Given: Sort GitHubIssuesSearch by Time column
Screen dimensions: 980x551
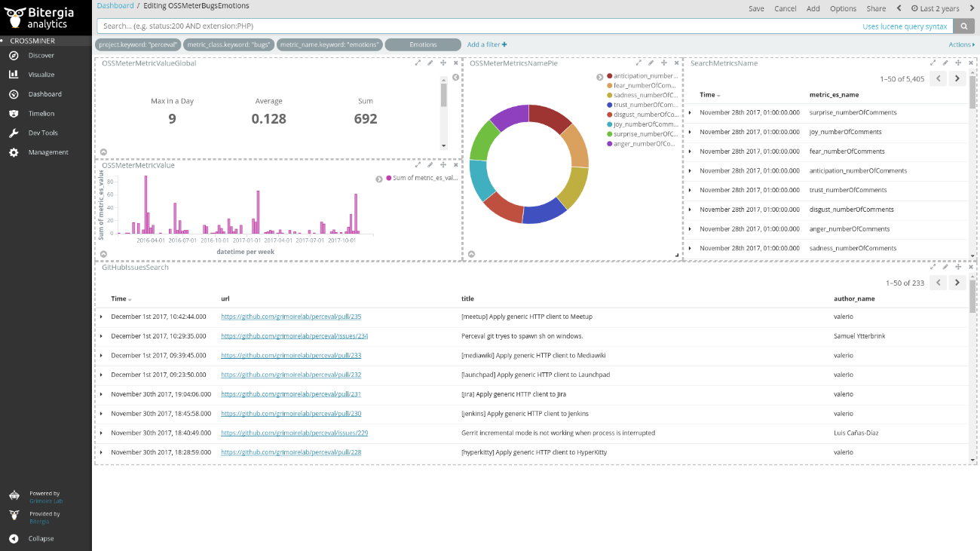Looking at the screenshot, I should (121, 299).
